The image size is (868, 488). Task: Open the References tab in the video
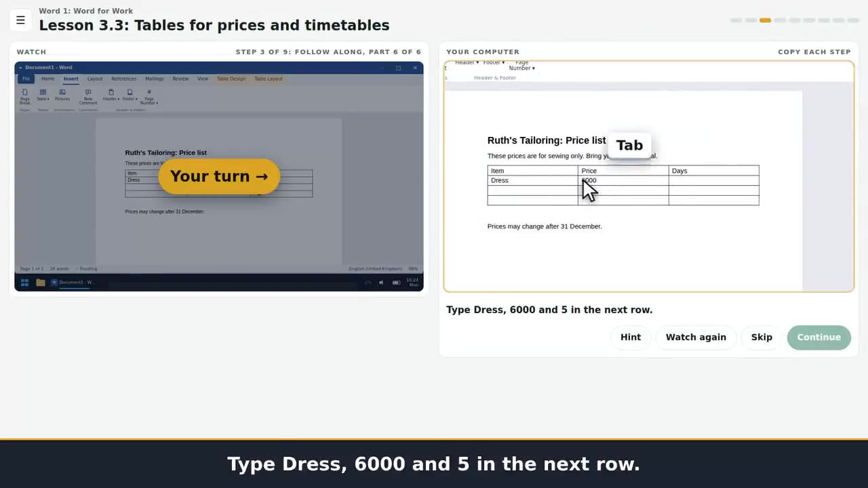[123, 79]
